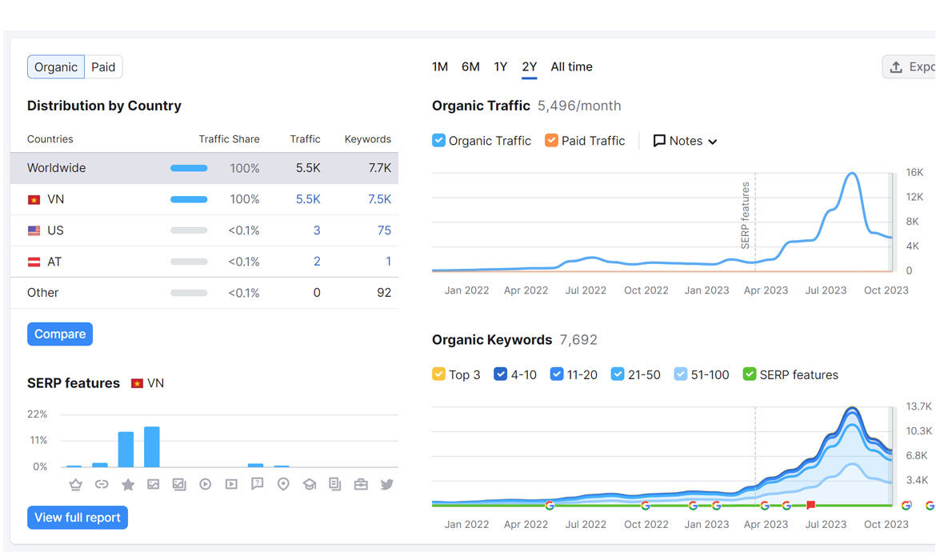Toggle the Top 3 keywords checkbox
The image size is (936, 560).
pyautogui.click(x=438, y=374)
